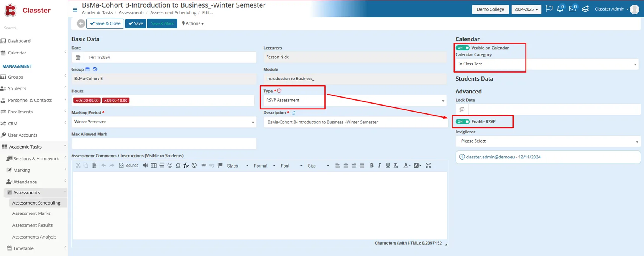Insert special character omega icon
The width and height of the screenshot is (644, 256).
pos(178,165)
